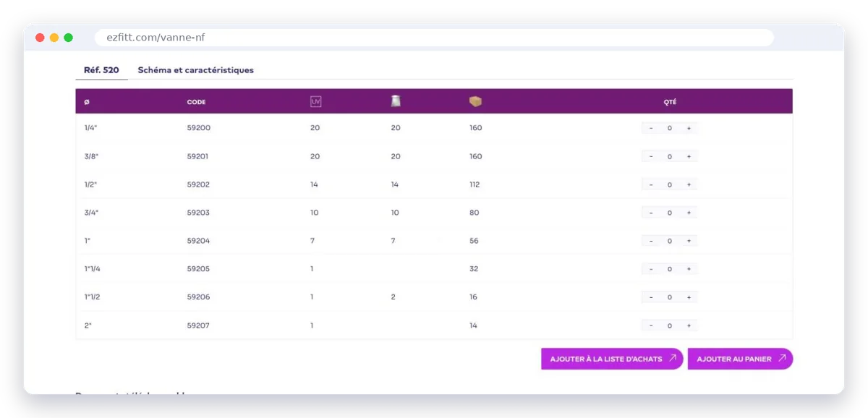Select code 59200 cell
This screenshot has width=868, height=418.
(x=198, y=128)
